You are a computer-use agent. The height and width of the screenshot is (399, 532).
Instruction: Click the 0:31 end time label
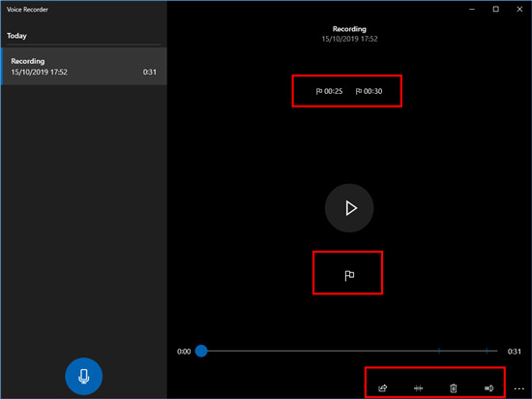pyautogui.click(x=514, y=352)
